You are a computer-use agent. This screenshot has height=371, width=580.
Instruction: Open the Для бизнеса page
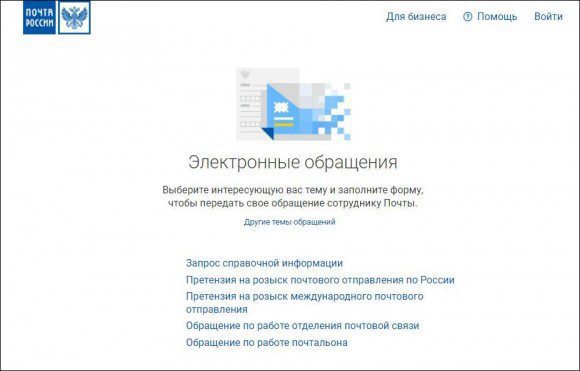pos(416,17)
